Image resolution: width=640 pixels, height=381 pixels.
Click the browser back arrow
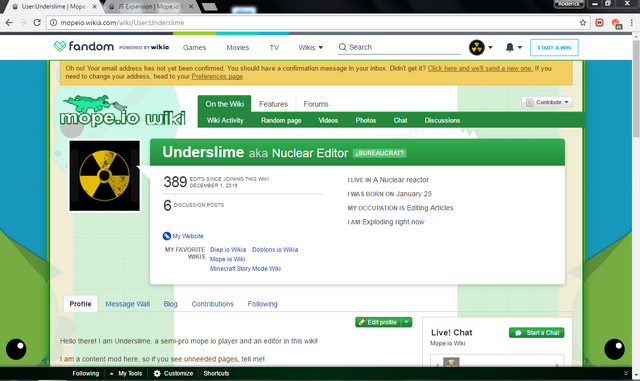[x=9, y=23]
